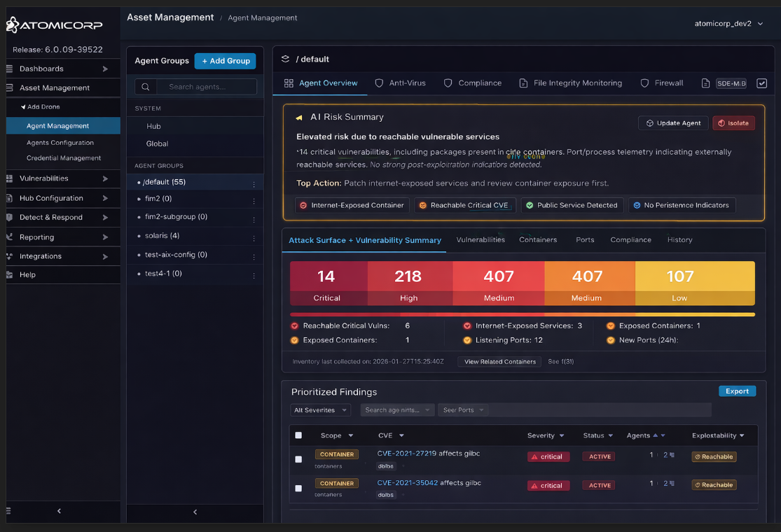
Task: Select the Hub system entry
Action: (x=153, y=127)
